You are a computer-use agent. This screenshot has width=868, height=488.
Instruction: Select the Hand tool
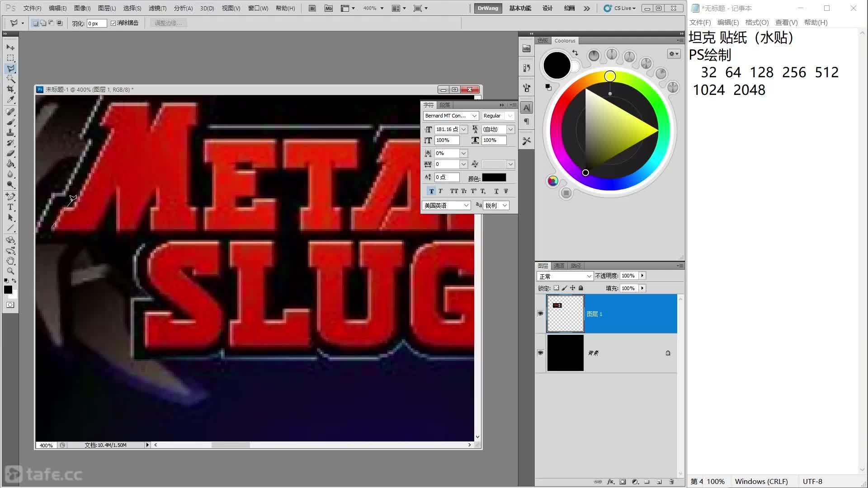[x=10, y=261]
